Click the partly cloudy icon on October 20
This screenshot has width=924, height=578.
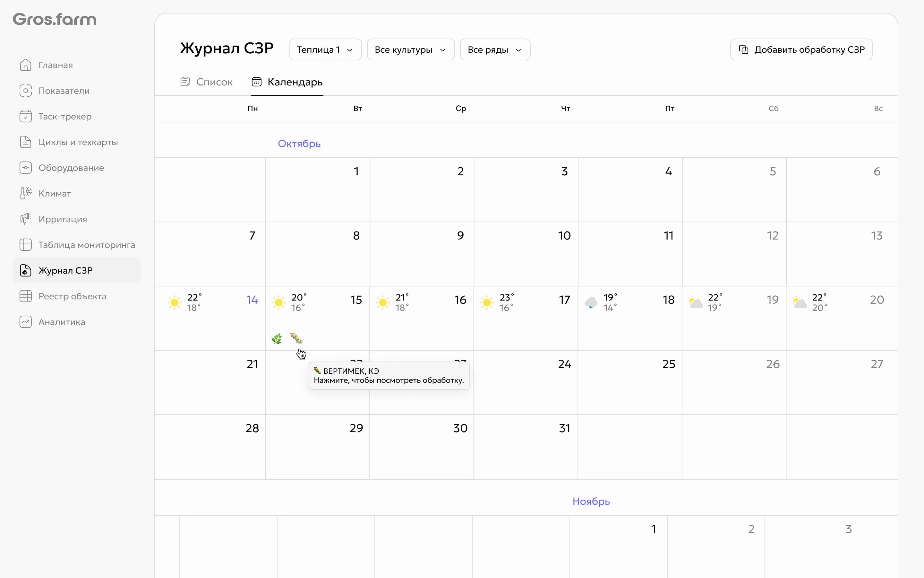tap(800, 302)
